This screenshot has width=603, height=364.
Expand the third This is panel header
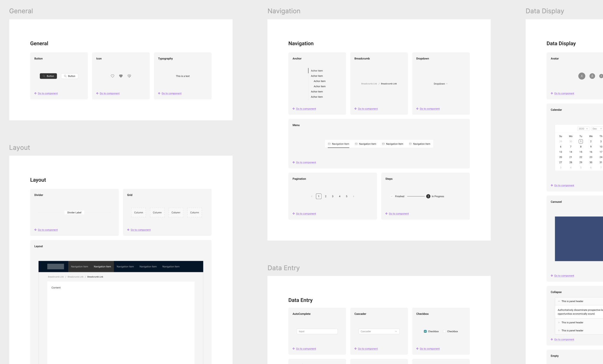click(579, 330)
